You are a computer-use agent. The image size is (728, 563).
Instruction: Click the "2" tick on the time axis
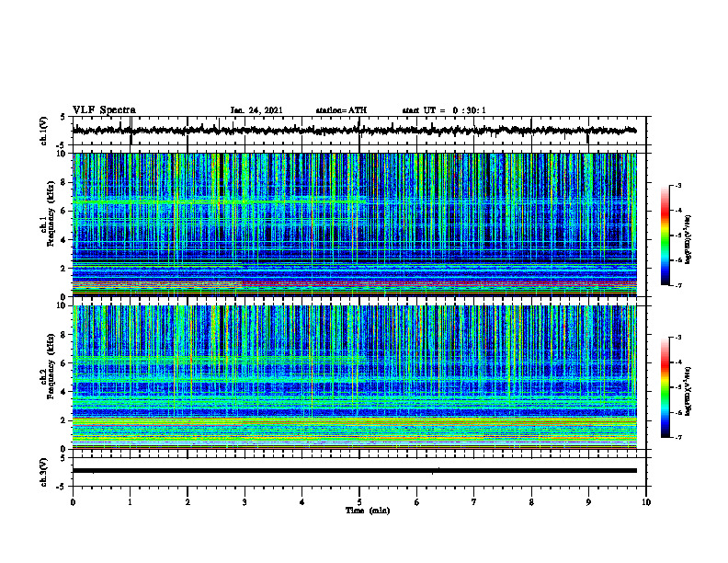point(188,502)
